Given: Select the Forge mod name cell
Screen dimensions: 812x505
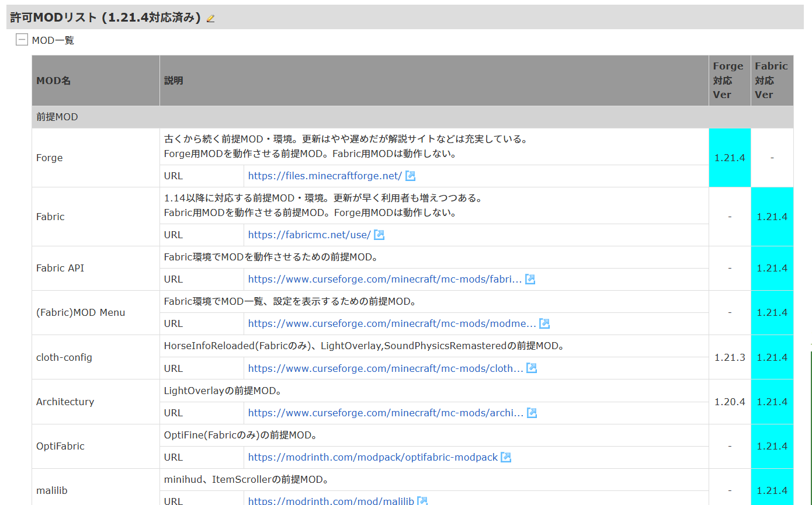Looking at the screenshot, I should point(96,158).
